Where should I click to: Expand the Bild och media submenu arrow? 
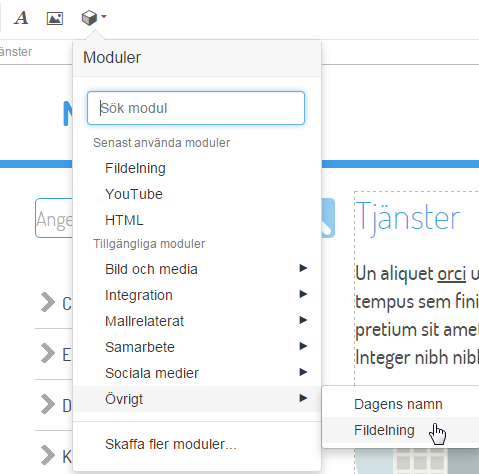tap(303, 268)
